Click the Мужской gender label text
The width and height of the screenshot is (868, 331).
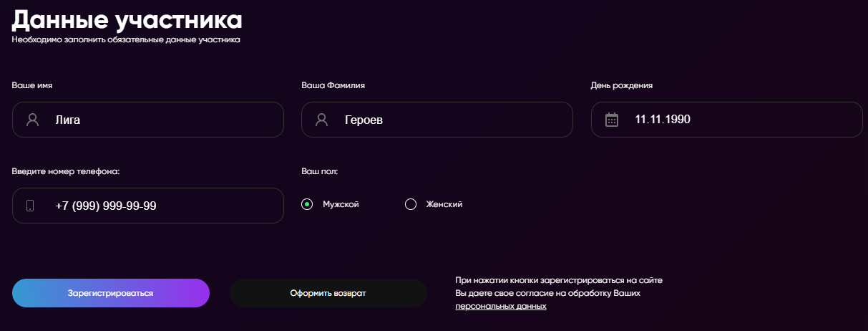[341, 204]
